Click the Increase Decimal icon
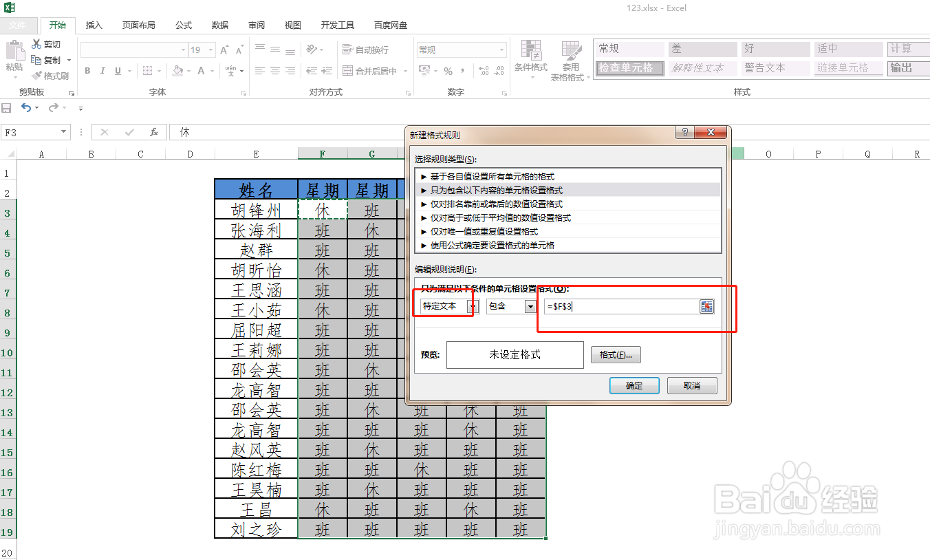Viewport: 930px width, 560px height. [x=484, y=71]
